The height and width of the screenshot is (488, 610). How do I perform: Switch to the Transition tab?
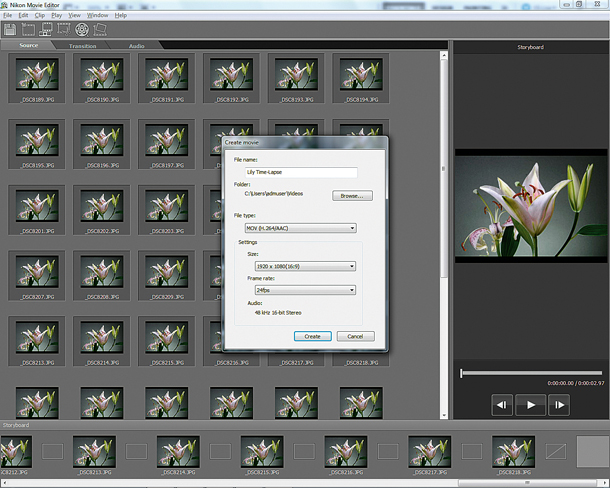82,46
